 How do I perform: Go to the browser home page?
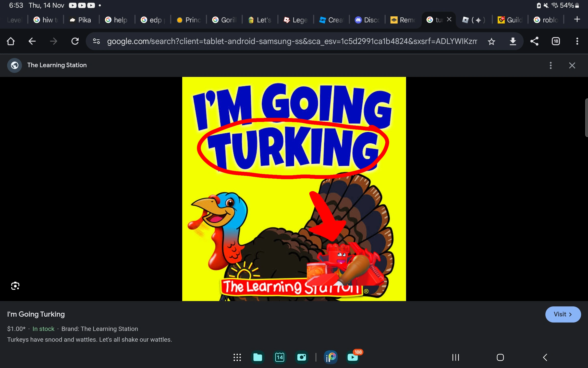coord(10,41)
